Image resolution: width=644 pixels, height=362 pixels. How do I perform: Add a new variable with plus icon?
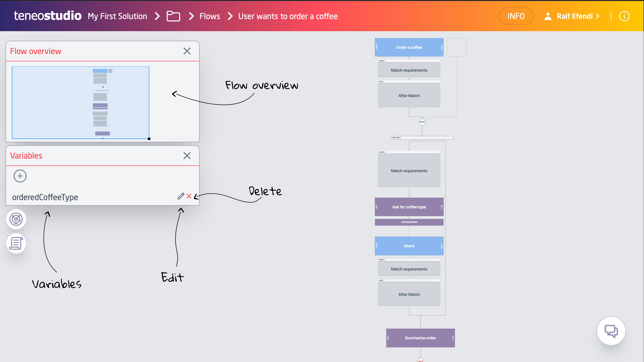pos(20,176)
